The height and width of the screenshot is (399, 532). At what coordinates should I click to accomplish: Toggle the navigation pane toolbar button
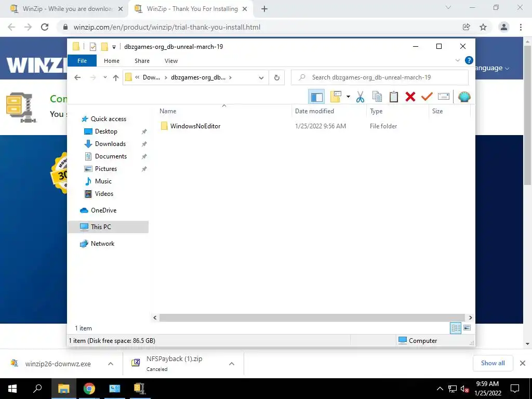[x=316, y=97]
